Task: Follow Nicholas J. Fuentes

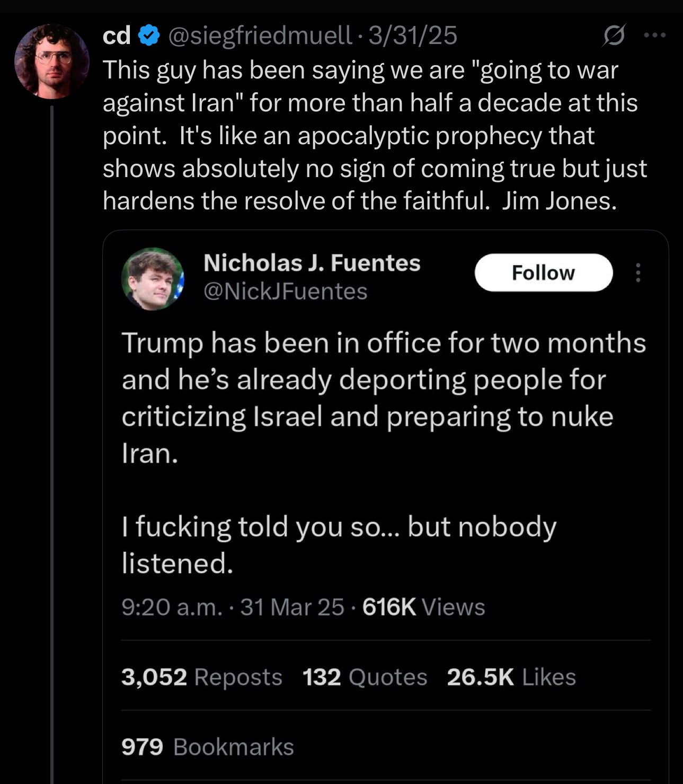Action: (x=543, y=272)
